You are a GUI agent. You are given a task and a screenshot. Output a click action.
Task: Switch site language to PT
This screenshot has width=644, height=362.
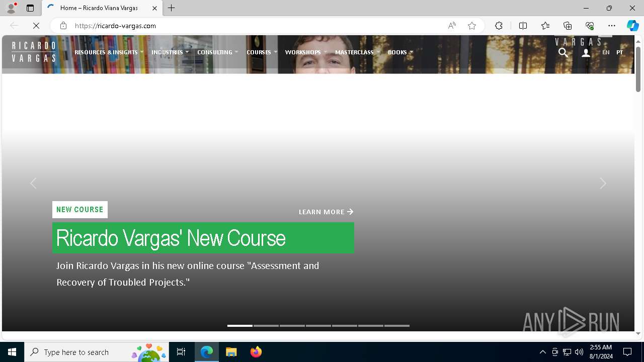pyautogui.click(x=619, y=52)
